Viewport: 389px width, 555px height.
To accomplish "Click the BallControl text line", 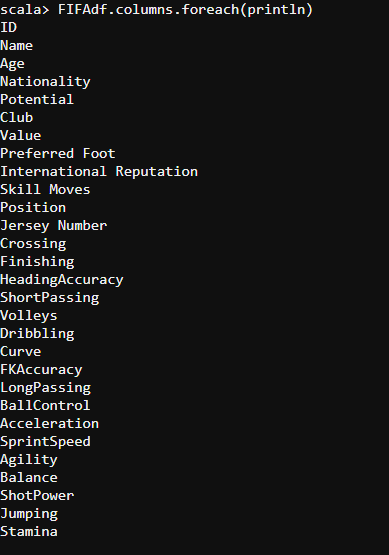I will (x=45, y=406).
